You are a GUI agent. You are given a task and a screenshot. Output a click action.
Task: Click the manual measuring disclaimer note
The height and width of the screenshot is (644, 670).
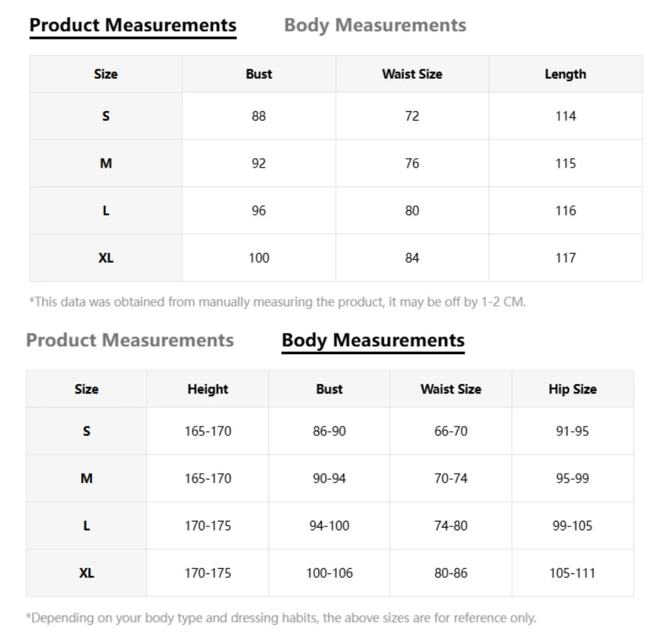[277, 302]
